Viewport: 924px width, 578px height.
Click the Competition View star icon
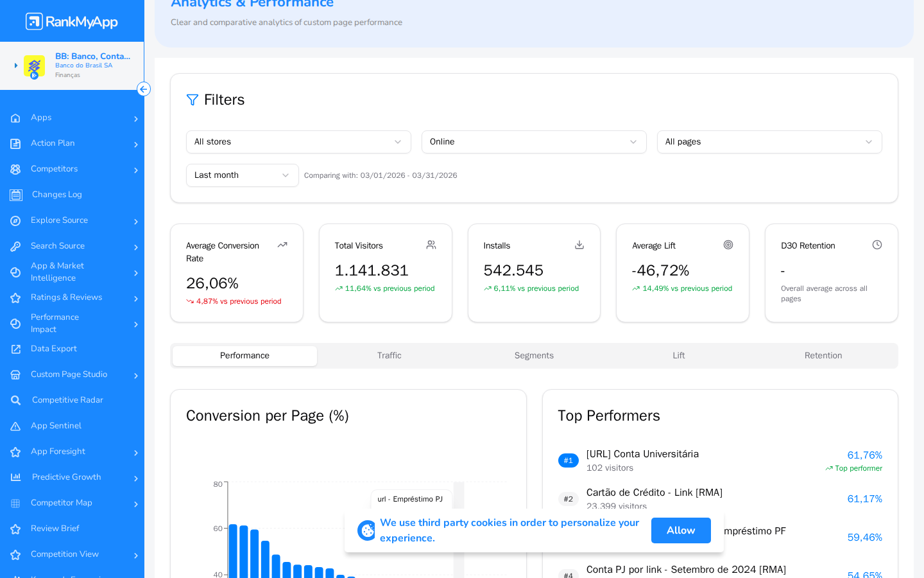click(15, 554)
